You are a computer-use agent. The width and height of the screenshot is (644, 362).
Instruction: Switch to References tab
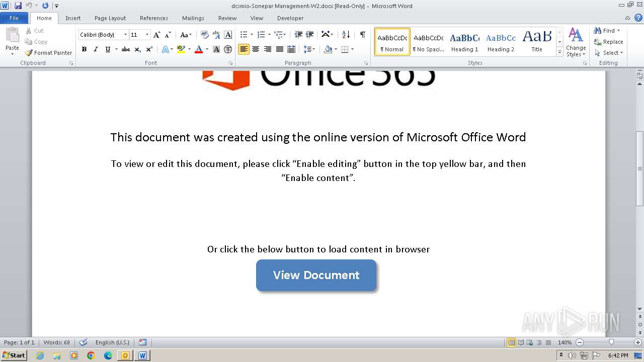[154, 18]
